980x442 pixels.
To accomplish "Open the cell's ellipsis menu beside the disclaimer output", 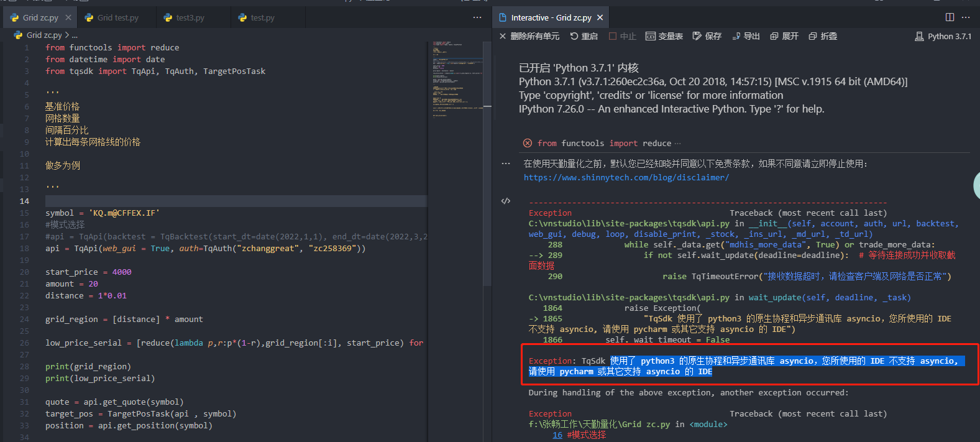I will [x=506, y=163].
